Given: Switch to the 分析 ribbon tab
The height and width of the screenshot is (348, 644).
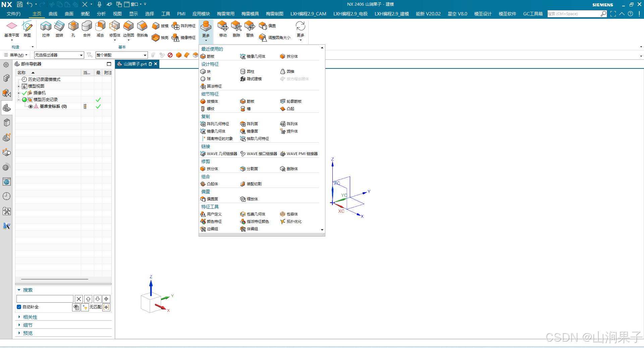Looking at the screenshot, I should (101, 14).
